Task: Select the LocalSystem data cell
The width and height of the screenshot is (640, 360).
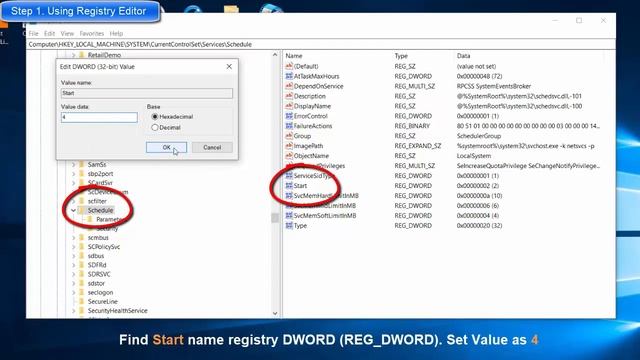Action: (473, 156)
